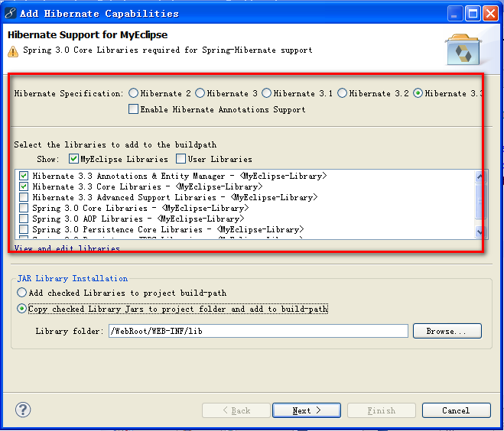
Task: Click the Library folder text field
Action: pos(258,331)
